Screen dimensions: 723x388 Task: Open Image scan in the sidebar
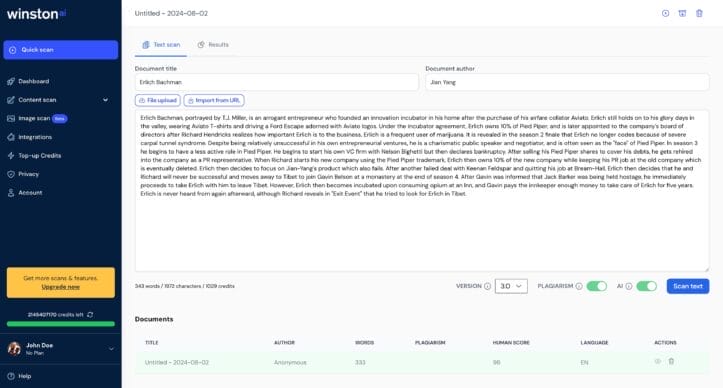(x=34, y=118)
